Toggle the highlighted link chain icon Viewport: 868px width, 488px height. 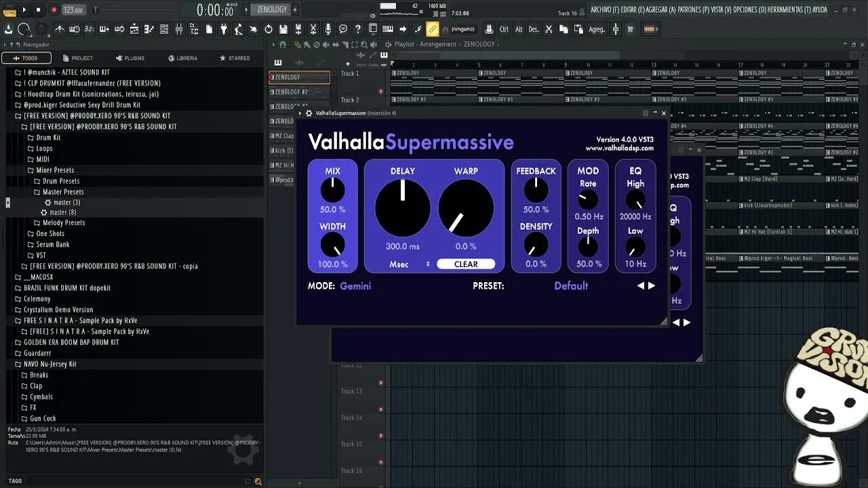[433, 29]
